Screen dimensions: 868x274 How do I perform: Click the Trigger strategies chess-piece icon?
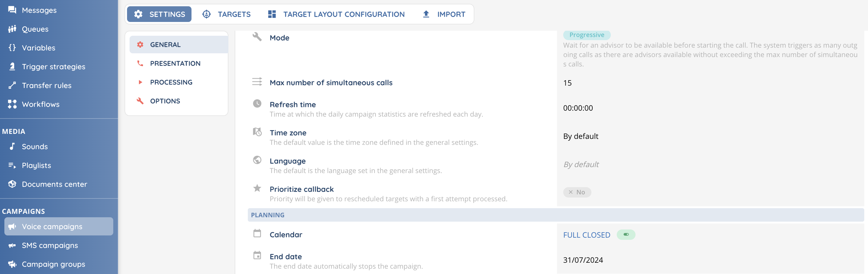tap(12, 66)
